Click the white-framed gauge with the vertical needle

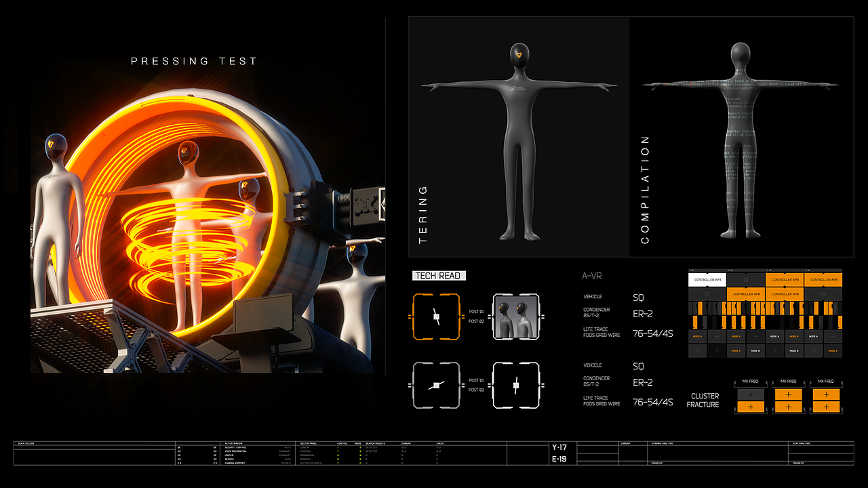(x=515, y=386)
